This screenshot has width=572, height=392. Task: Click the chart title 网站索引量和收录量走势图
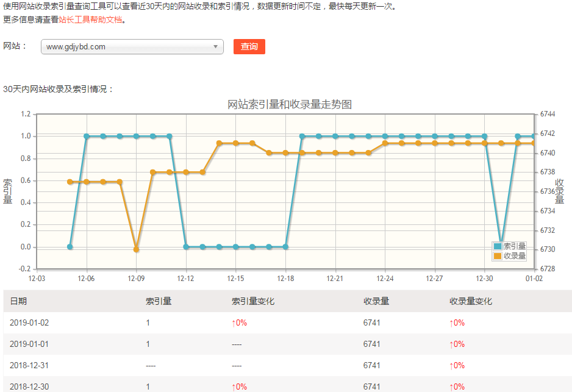289,105
